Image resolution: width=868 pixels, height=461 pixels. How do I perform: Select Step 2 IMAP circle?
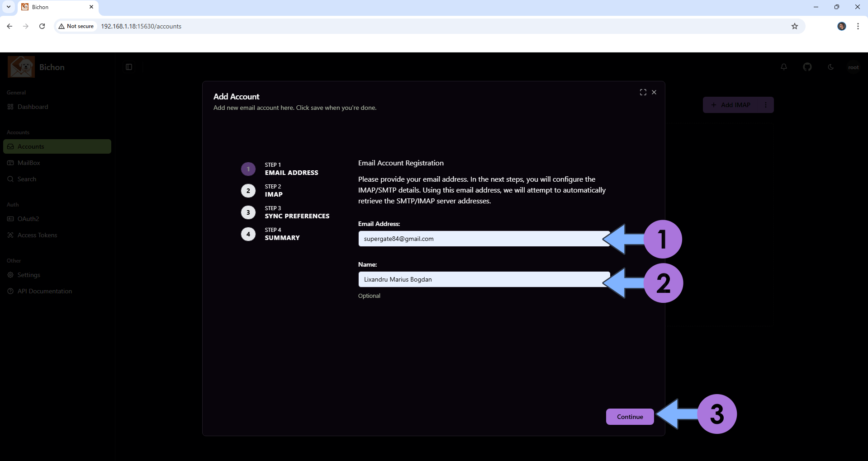248,191
